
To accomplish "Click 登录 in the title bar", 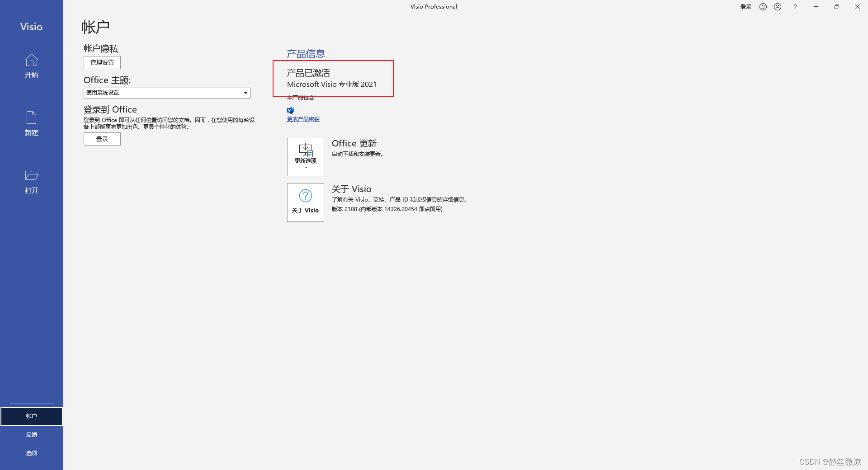I will pyautogui.click(x=745, y=7).
